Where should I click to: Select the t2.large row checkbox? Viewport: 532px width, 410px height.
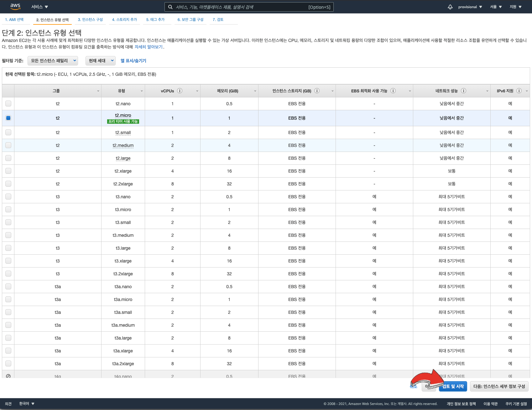point(8,158)
